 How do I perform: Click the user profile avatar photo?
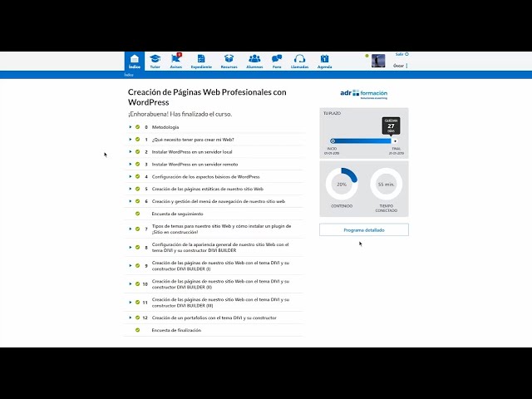378,61
